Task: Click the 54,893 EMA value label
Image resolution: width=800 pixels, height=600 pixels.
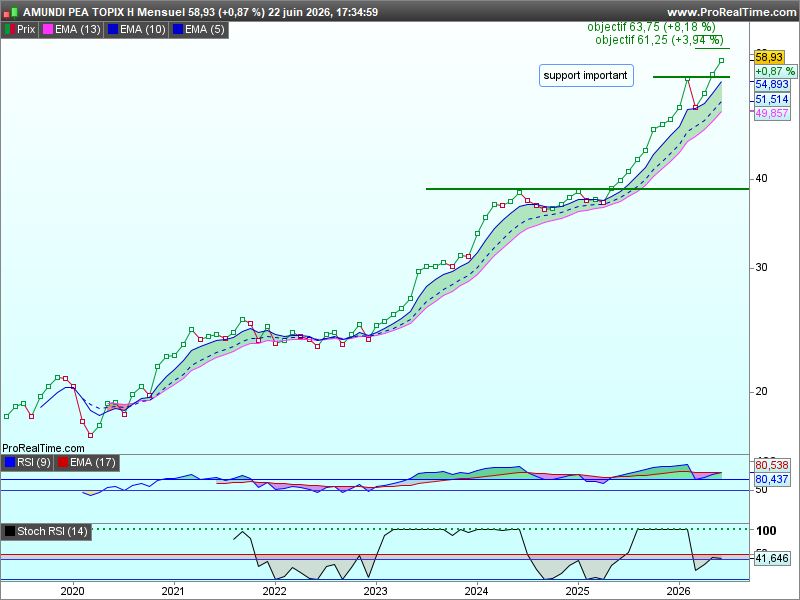Action: 772,85
